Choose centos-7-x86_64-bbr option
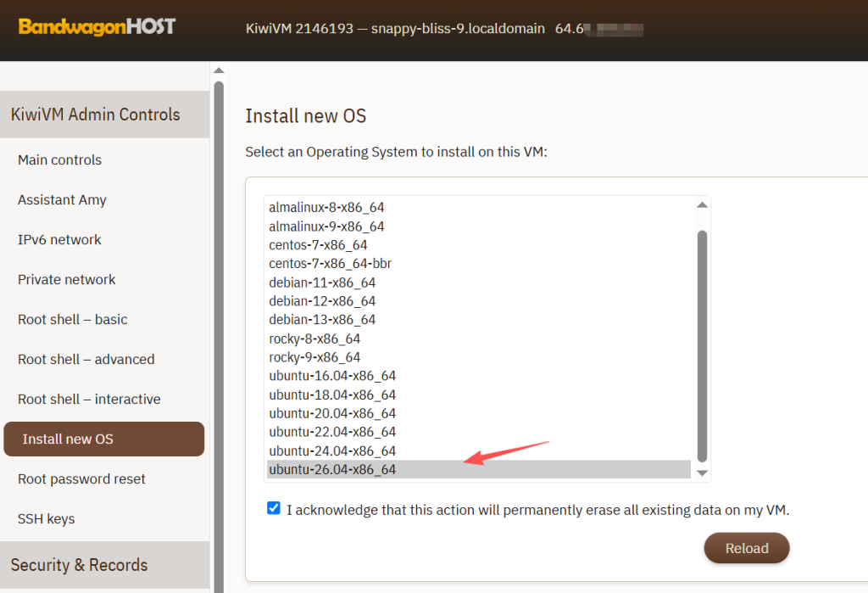This screenshot has height=593, width=868. 479,264
